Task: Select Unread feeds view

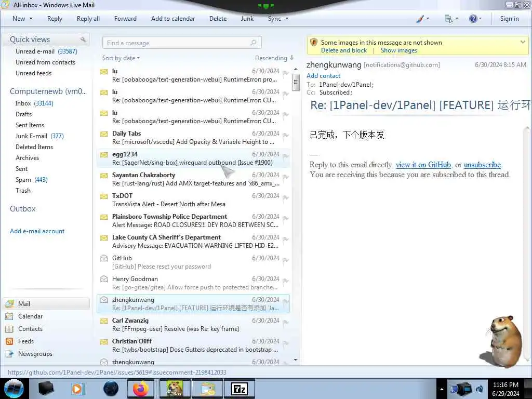Action: 34,73
